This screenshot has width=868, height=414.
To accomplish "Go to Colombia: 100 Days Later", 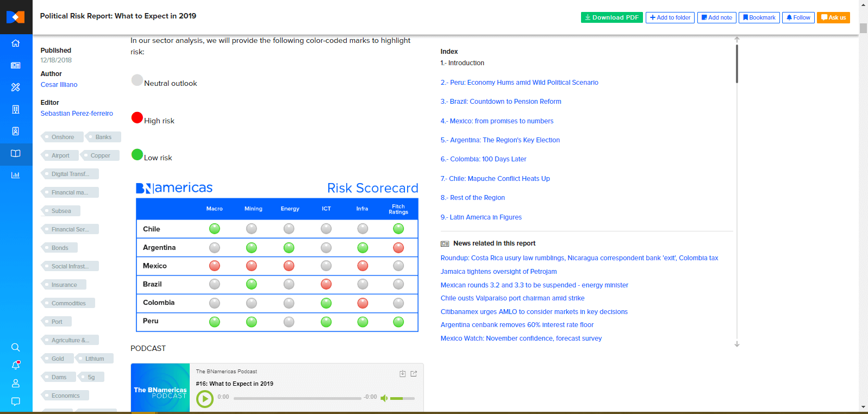I will [x=483, y=159].
